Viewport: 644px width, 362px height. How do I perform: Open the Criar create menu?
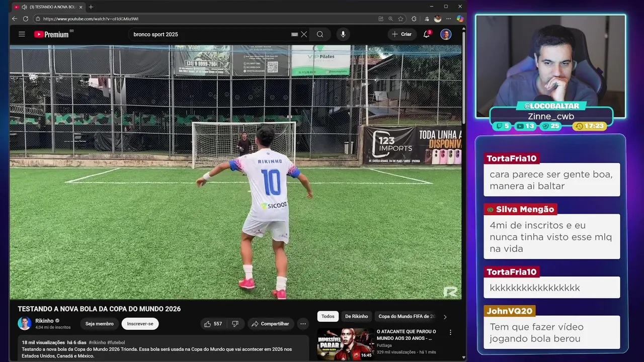[402, 34]
